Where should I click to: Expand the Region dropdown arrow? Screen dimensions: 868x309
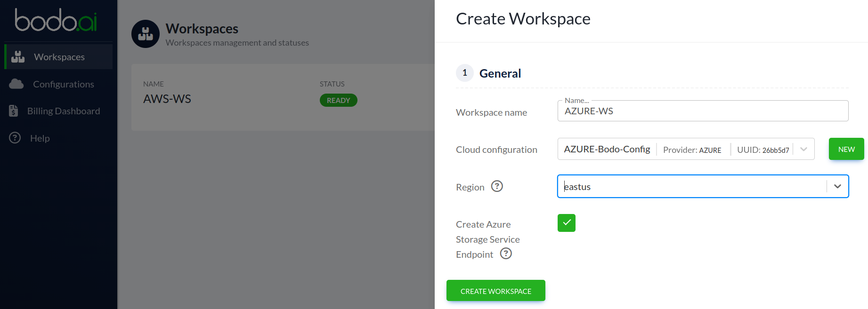pyautogui.click(x=837, y=186)
